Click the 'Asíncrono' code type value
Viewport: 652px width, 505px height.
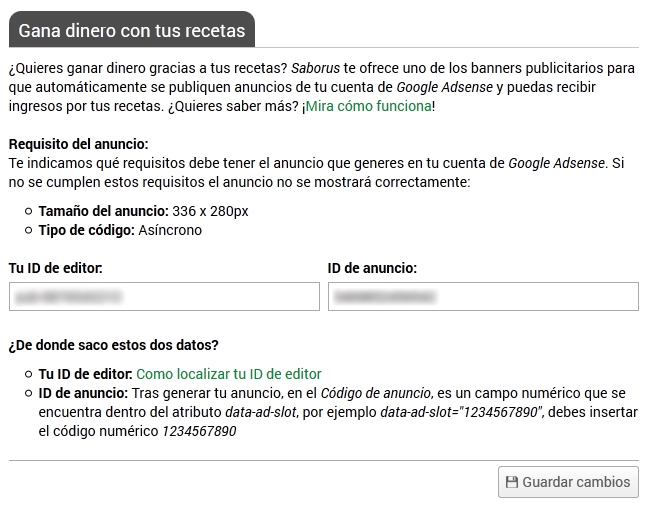point(170,230)
